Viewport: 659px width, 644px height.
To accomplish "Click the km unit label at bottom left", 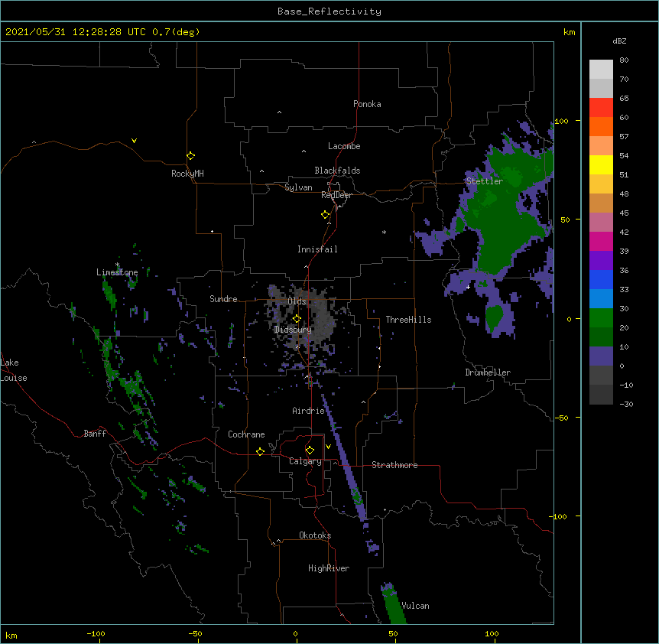I will click(x=11, y=636).
